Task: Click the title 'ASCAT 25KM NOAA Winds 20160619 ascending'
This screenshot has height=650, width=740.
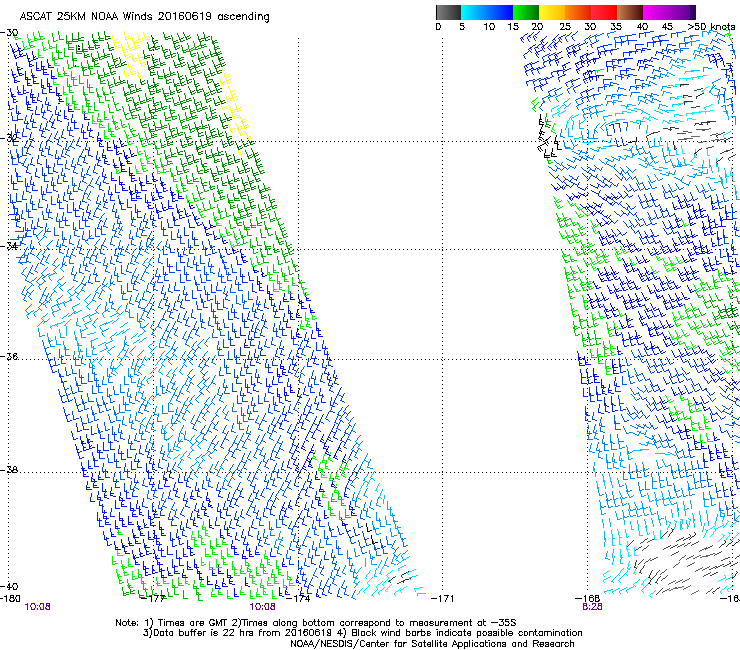Action: [x=144, y=17]
